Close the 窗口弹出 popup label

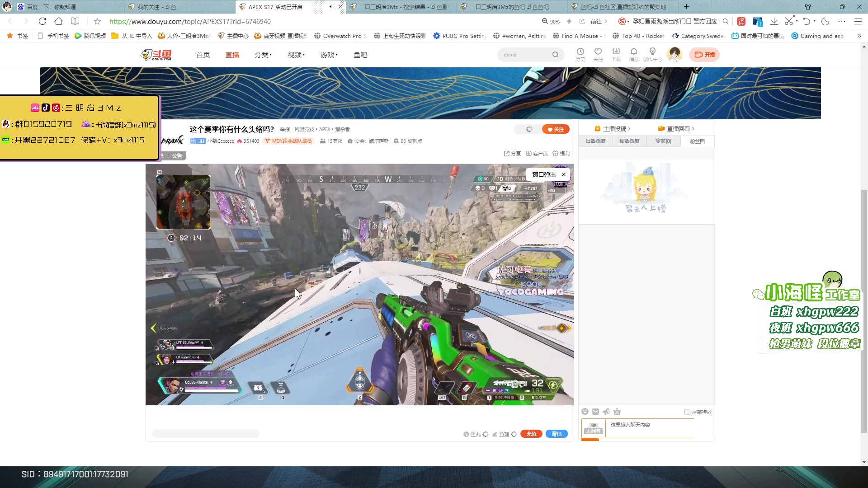pos(564,174)
